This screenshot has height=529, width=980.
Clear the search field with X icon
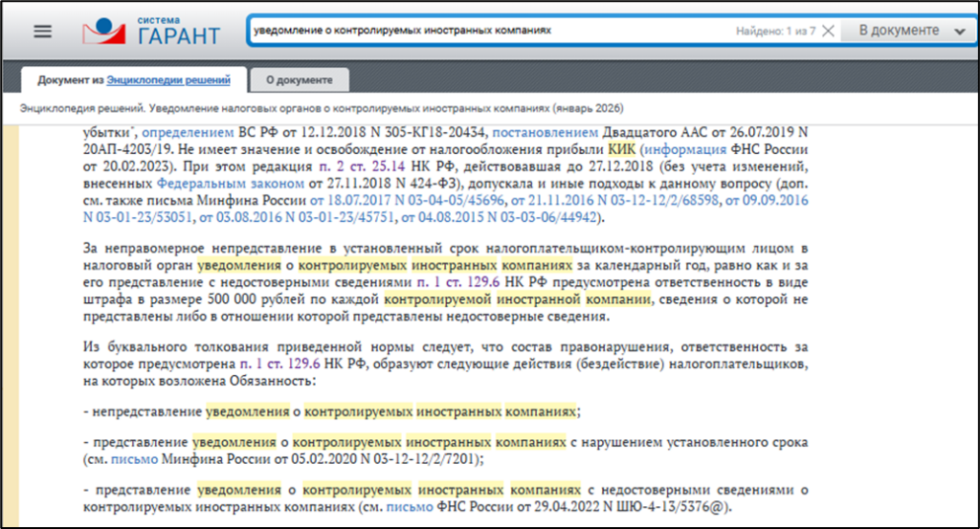[828, 31]
